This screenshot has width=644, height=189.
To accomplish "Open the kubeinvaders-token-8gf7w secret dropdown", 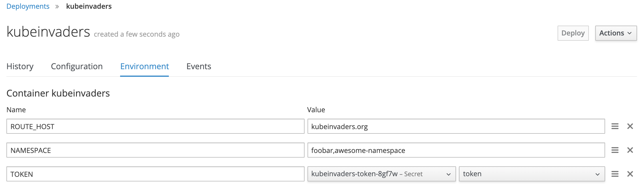I will point(381,174).
